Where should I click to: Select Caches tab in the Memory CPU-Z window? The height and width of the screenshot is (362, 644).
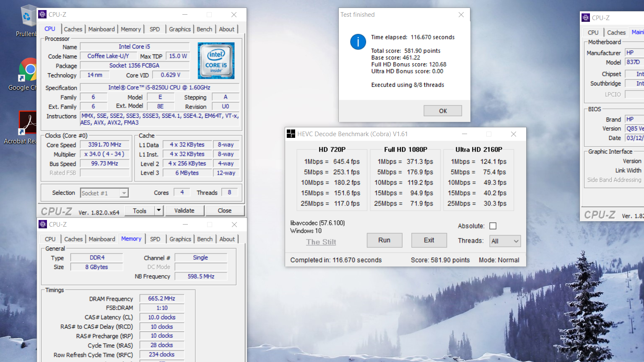point(73,239)
